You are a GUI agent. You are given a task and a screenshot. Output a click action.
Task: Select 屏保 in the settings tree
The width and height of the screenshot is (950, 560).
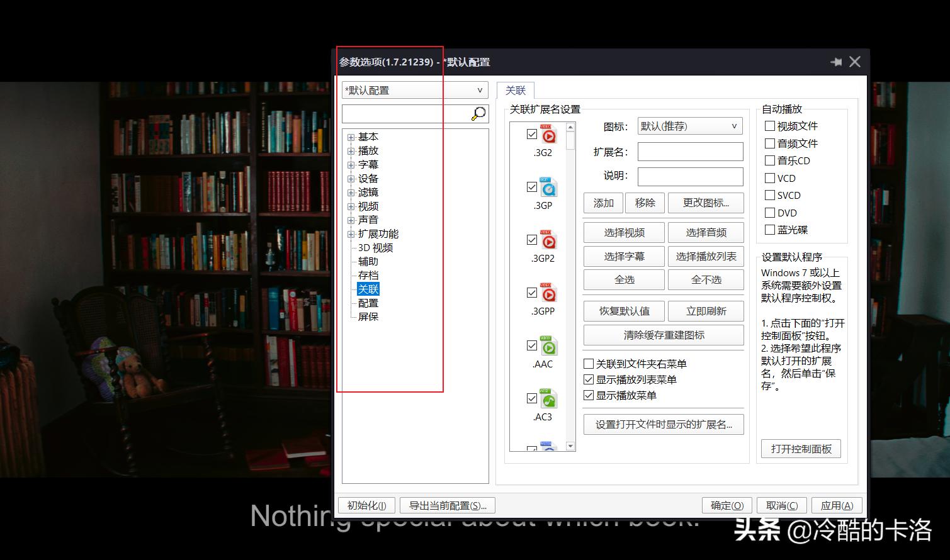[368, 316]
